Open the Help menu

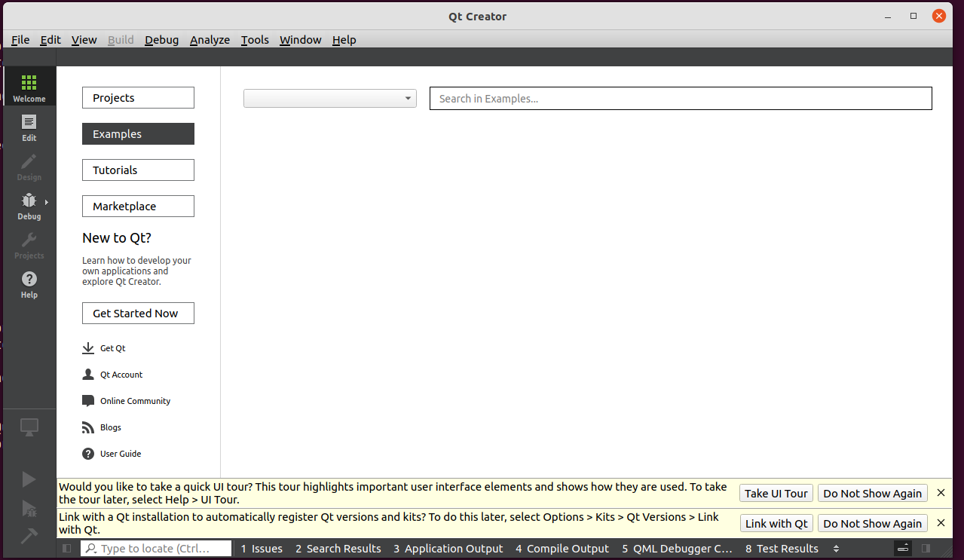pyautogui.click(x=344, y=40)
